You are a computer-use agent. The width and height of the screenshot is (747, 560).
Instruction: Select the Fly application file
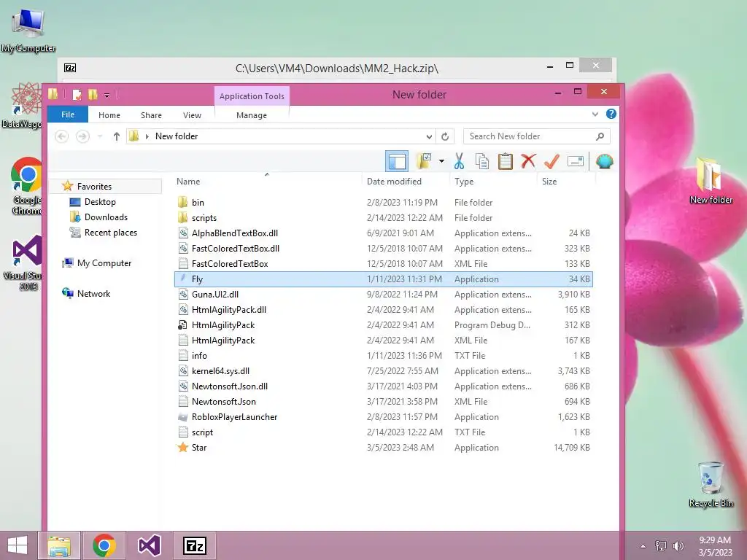(x=384, y=279)
